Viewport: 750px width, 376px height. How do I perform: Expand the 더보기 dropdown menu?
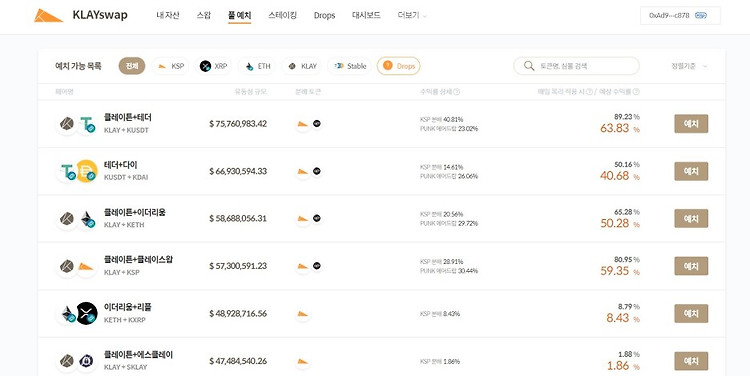click(x=412, y=15)
